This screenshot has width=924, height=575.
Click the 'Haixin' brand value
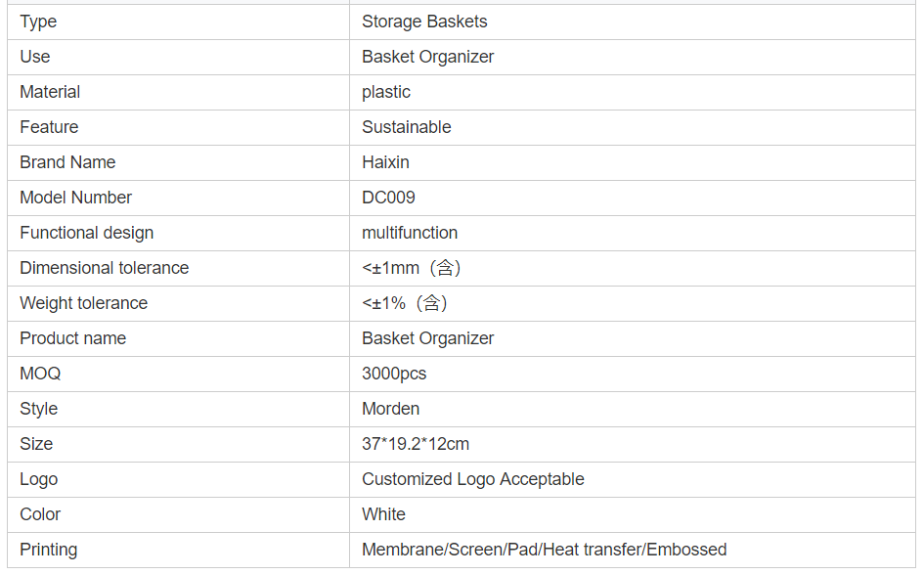pos(385,162)
